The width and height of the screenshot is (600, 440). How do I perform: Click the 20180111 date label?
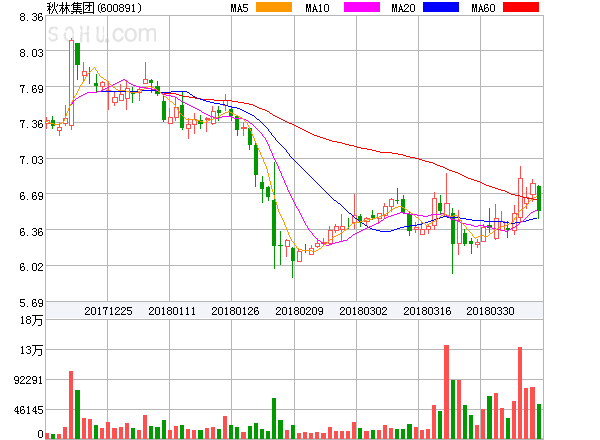172,311
